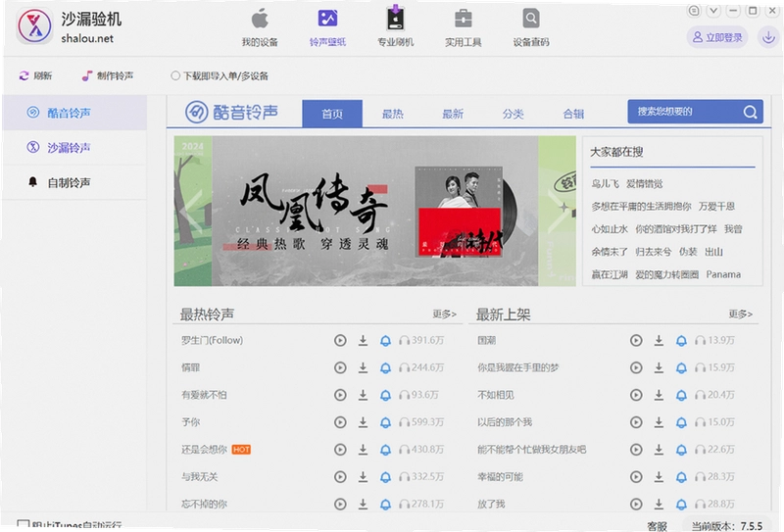Open 自制铃声 in the sidebar

(74, 182)
